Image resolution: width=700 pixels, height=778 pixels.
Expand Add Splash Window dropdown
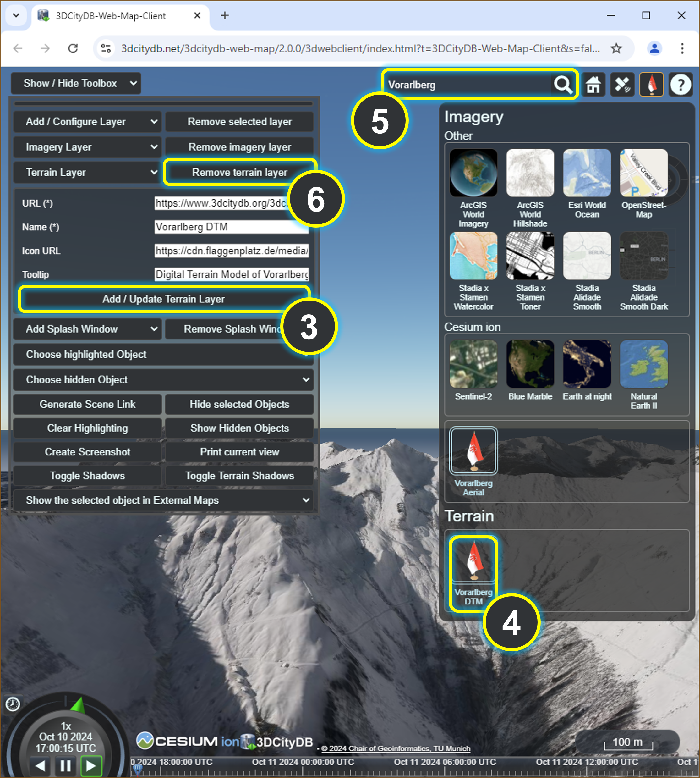(x=87, y=329)
